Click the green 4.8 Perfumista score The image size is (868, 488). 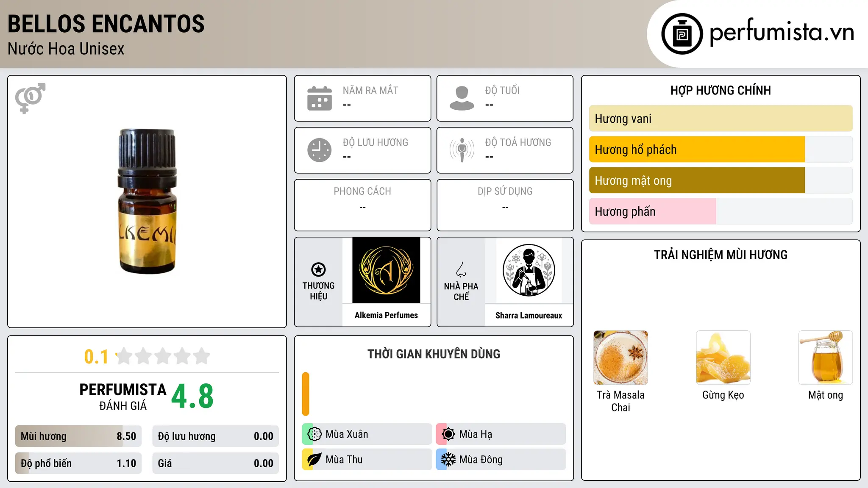(x=192, y=396)
